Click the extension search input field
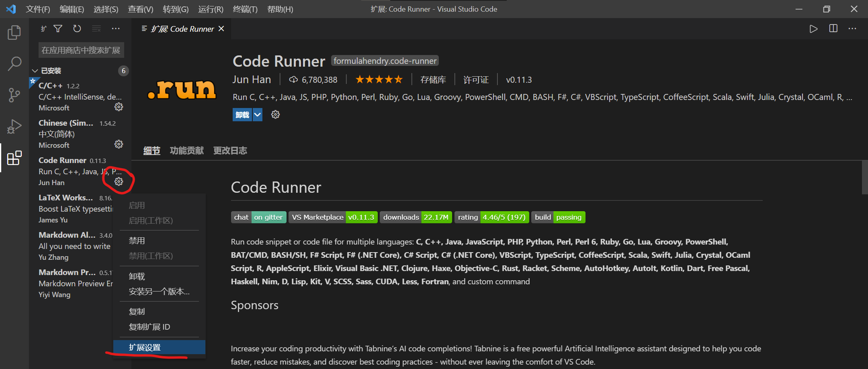Screen dimensions: 868x369 81,50
